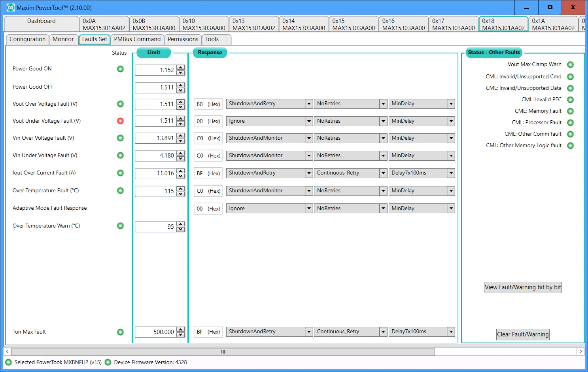Screen dimensions: 588x372
Task: Click the CML Invalid/Unsupported Cmd indicator
Action: 570,77
